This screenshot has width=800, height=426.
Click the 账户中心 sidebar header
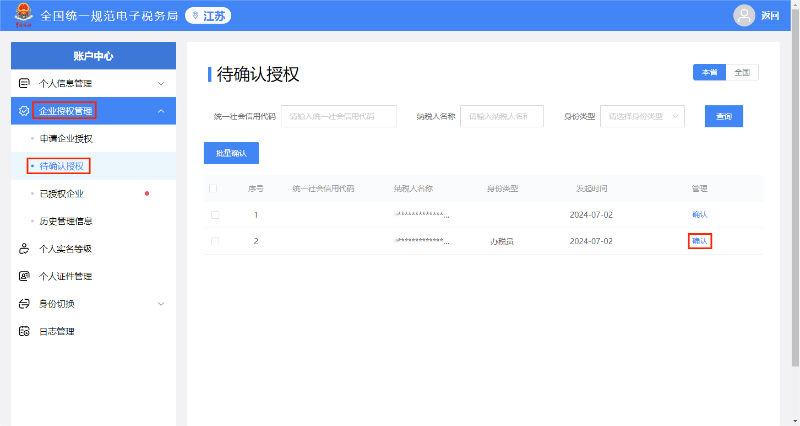pos(93,56)
